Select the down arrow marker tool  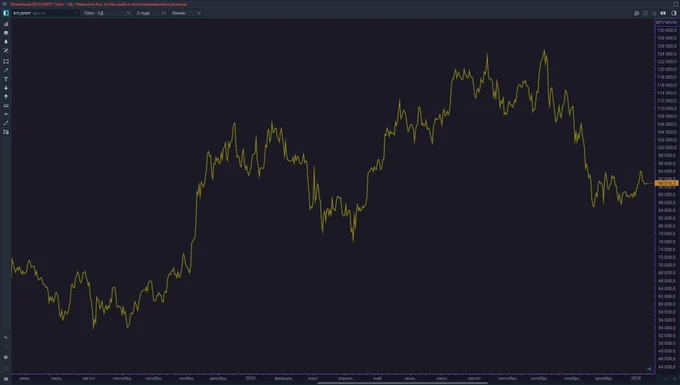pos(6,88)
